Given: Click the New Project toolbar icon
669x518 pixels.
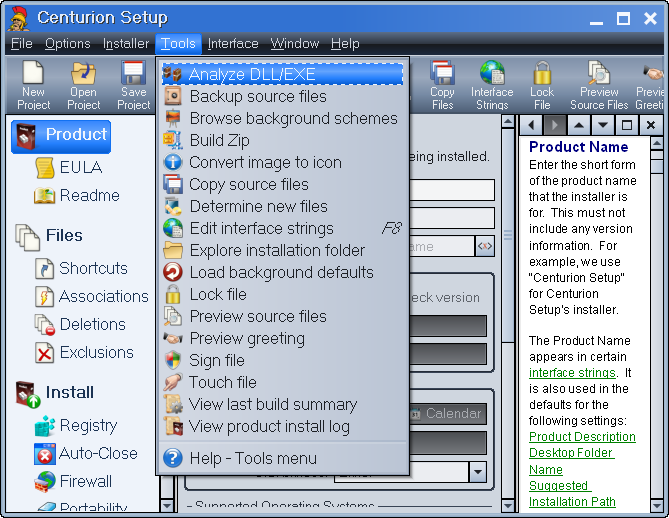Looking at the screenshot, I should (33, 85).
